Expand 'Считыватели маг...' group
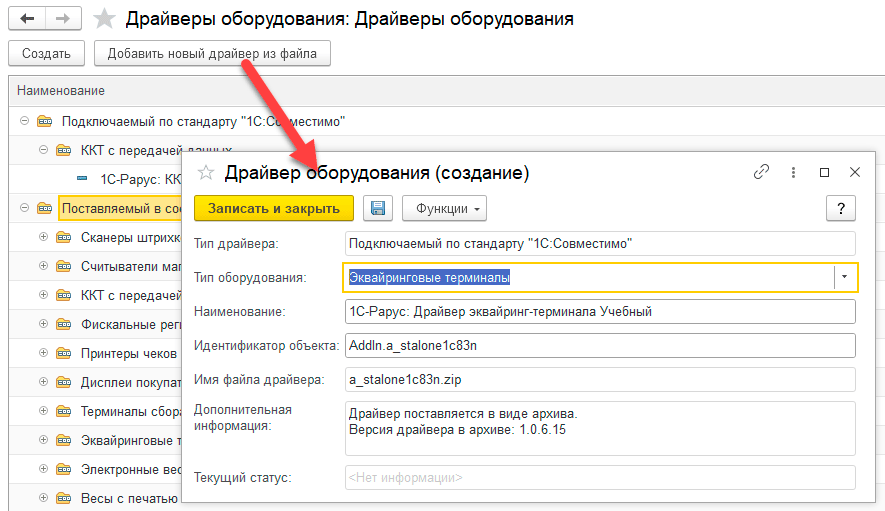This screenshot has height=511, width=885. point(43,266)
